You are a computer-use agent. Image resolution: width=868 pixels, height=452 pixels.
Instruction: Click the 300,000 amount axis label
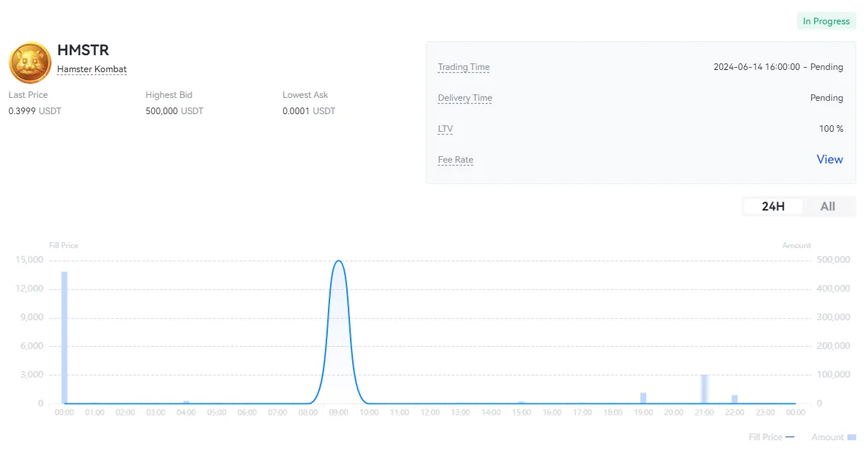[x=833, y=317]
